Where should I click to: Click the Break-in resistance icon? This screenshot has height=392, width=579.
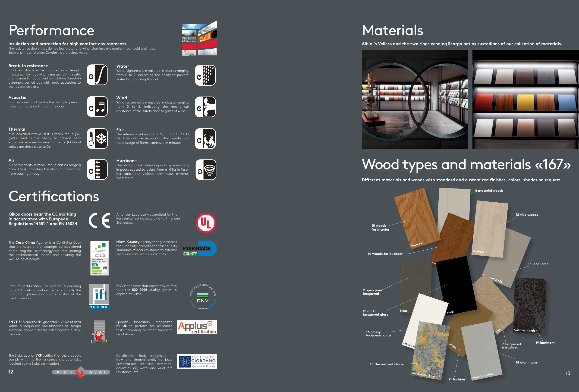[97, 75]
